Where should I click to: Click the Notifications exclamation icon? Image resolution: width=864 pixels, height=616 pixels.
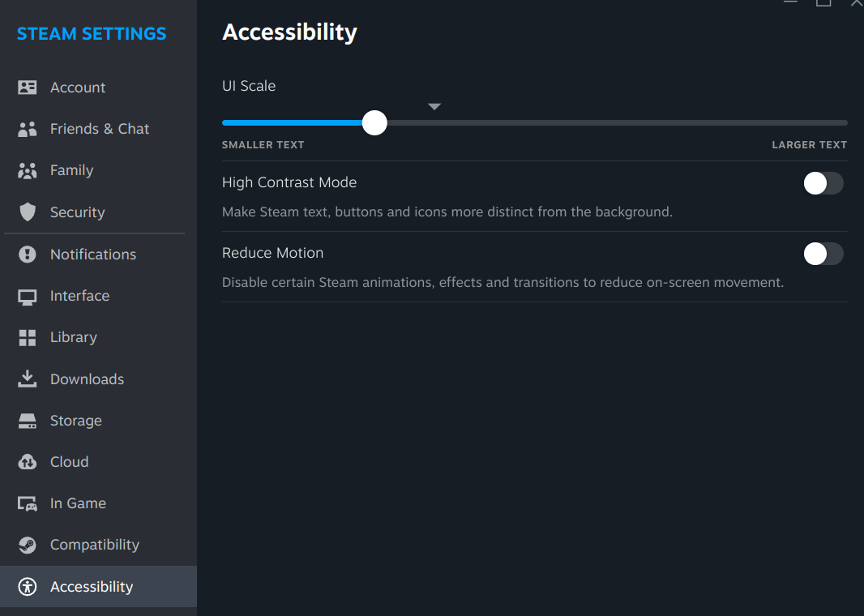(27, 254)
